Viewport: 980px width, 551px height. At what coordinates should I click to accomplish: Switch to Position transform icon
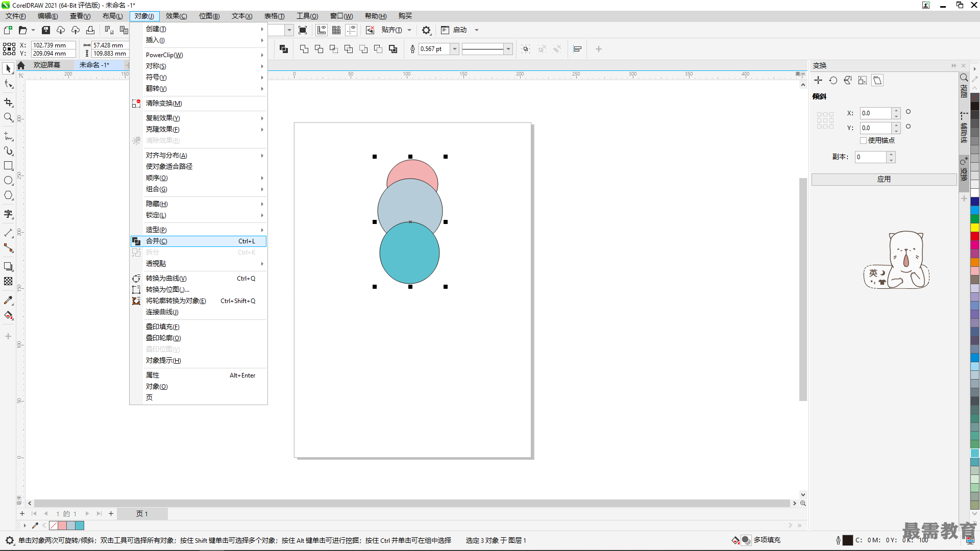click(818, 80)
